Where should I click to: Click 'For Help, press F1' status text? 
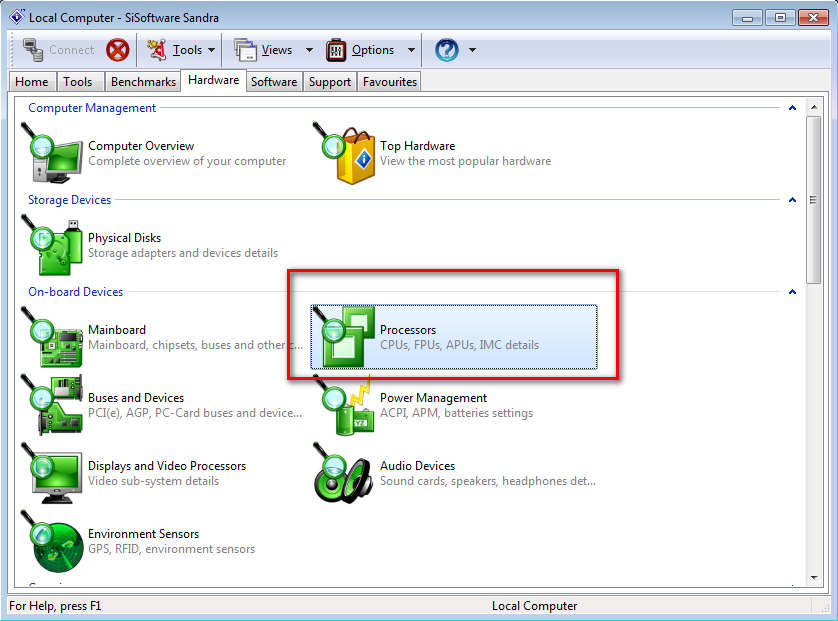55,606
